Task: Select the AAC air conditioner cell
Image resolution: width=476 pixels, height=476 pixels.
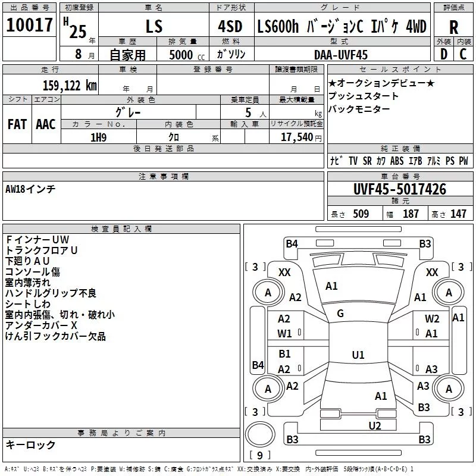Action: tap(46, 124)
